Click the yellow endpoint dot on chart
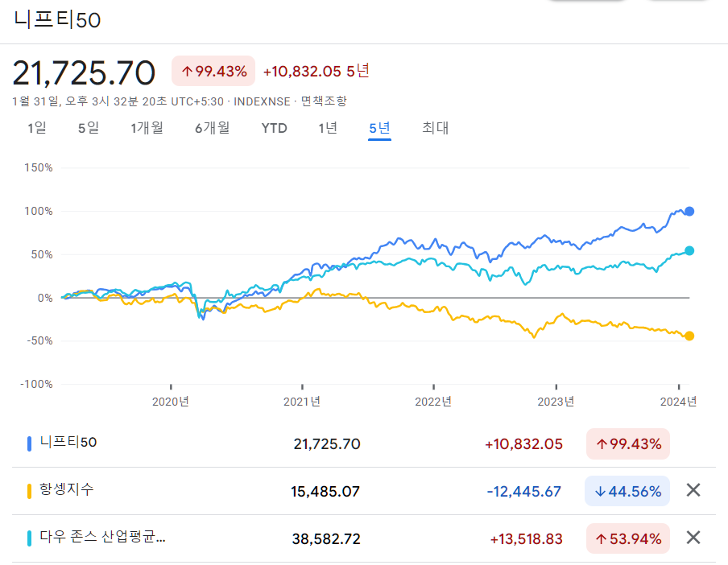 [689, 336]
